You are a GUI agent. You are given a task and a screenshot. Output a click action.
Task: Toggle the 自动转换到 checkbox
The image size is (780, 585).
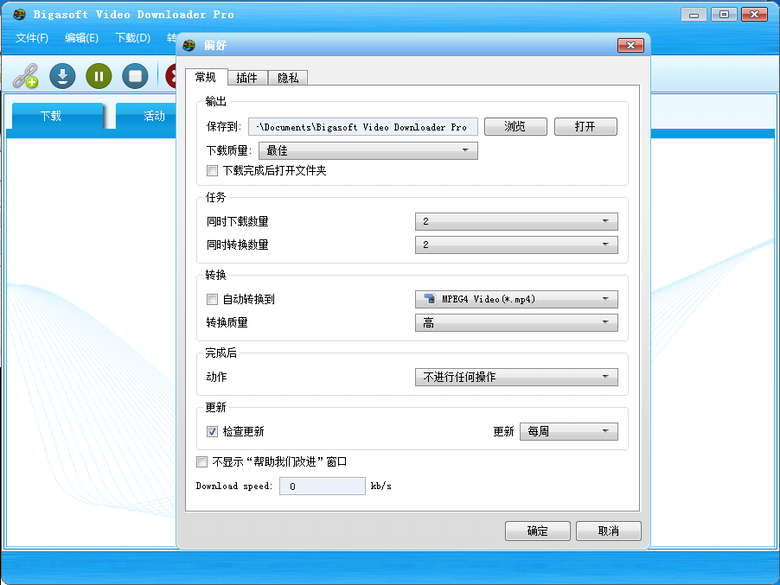tap(212, 299)
